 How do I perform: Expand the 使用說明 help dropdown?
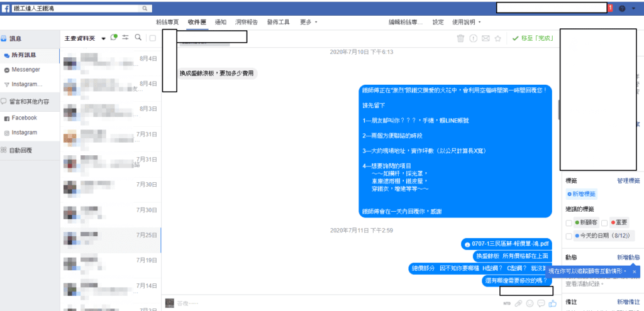click(x=467, y=22)
